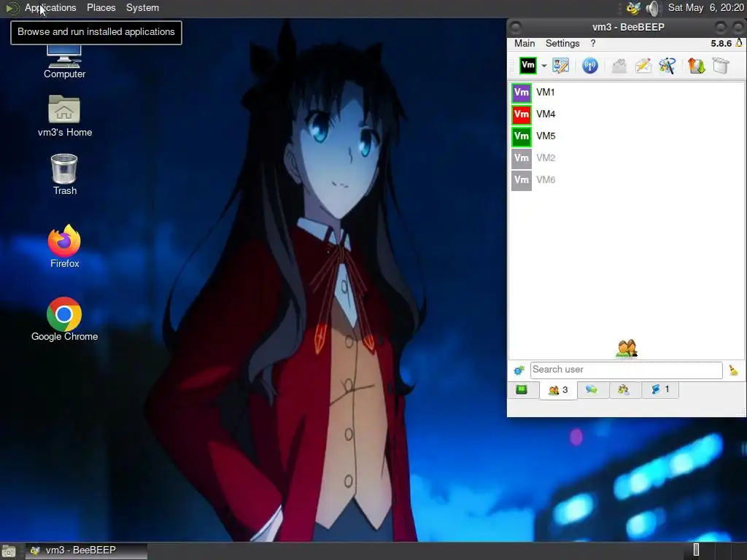The image size is (747, 560).
Task: Click the grey Vm avatar of VM2
Action: click(x=521, y=158)
